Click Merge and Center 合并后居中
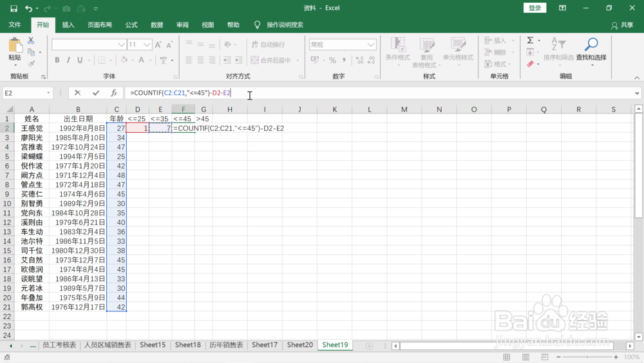 point(271,61)
